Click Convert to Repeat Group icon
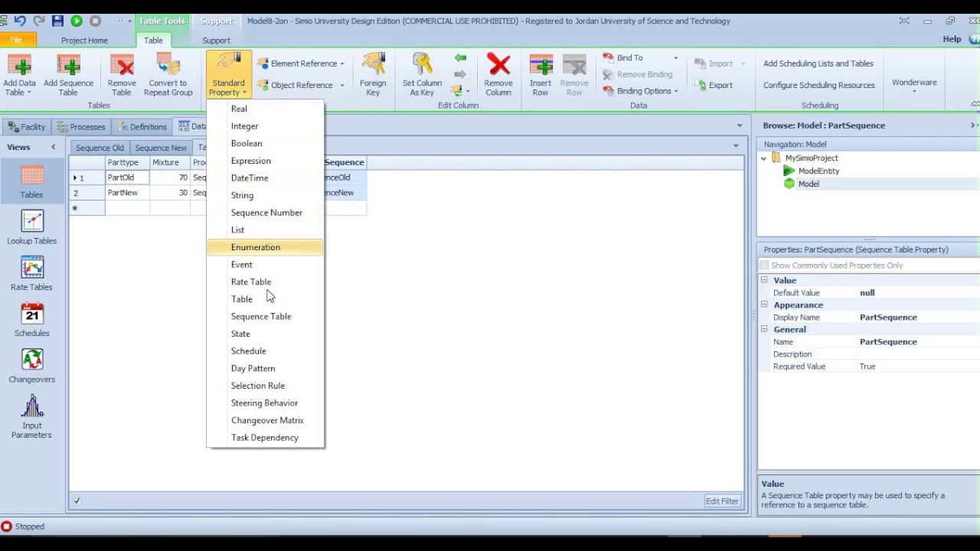Viewport: 980px width, 551px height. pyautogui.click(x=168, y=75)
